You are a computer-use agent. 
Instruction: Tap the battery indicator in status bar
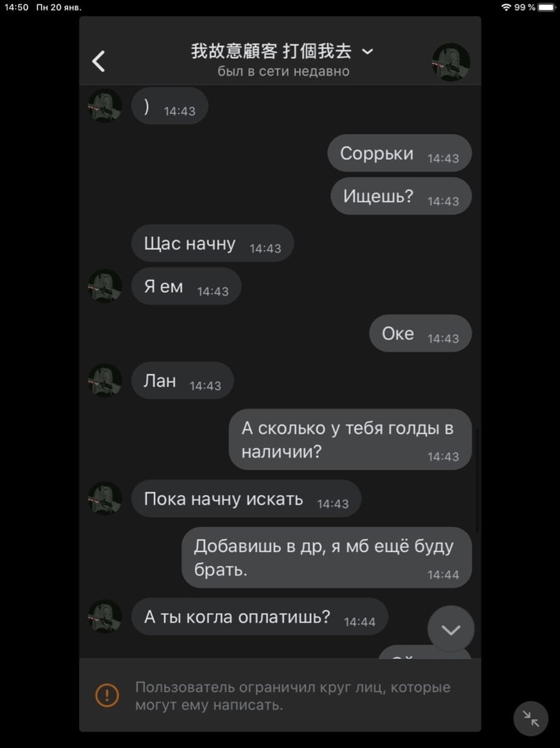(x=547, y=7)
